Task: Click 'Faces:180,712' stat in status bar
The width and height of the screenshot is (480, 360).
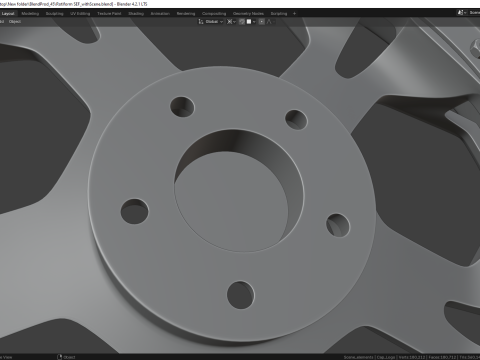Action: click(x=442, y=357)
